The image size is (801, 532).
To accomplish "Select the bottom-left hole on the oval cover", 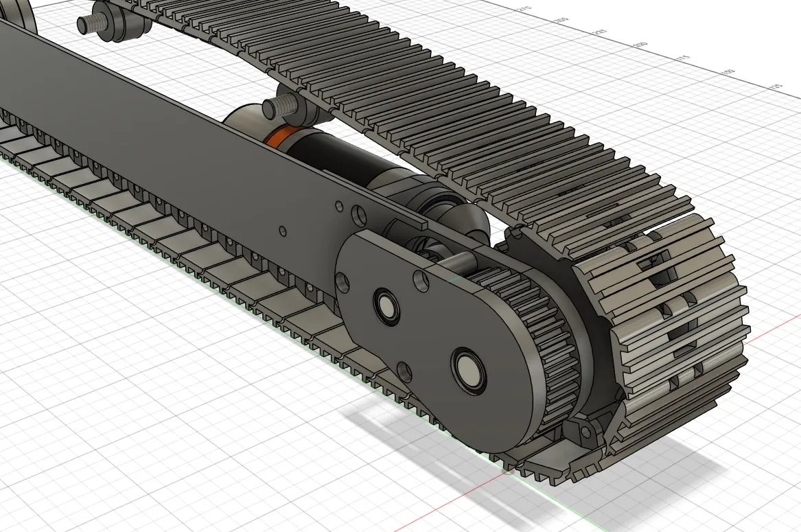I will (x=404, y=373).
